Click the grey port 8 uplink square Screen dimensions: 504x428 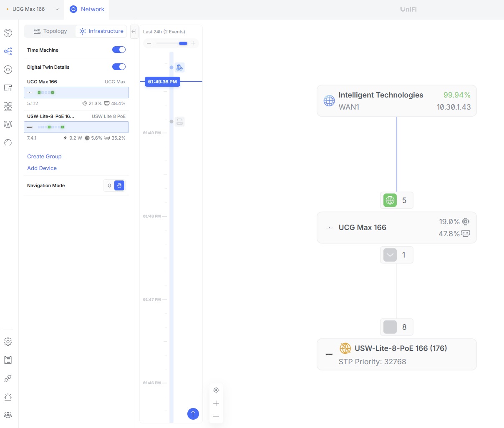point(390,327)
